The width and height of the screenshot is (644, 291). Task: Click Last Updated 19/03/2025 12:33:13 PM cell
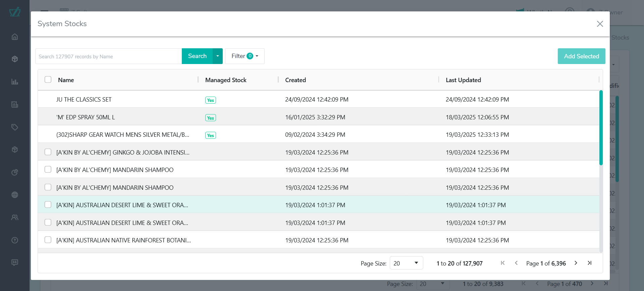[477, 135]
